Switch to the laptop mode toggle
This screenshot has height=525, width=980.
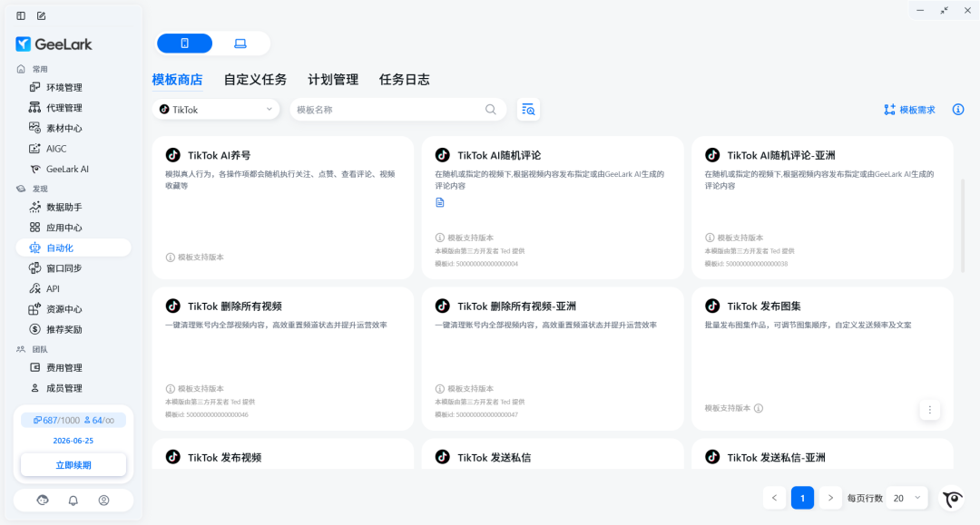(x=240, y=44)
